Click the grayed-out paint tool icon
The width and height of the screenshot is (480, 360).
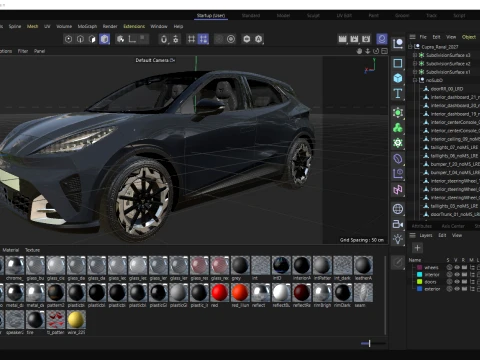click(398, 262)
